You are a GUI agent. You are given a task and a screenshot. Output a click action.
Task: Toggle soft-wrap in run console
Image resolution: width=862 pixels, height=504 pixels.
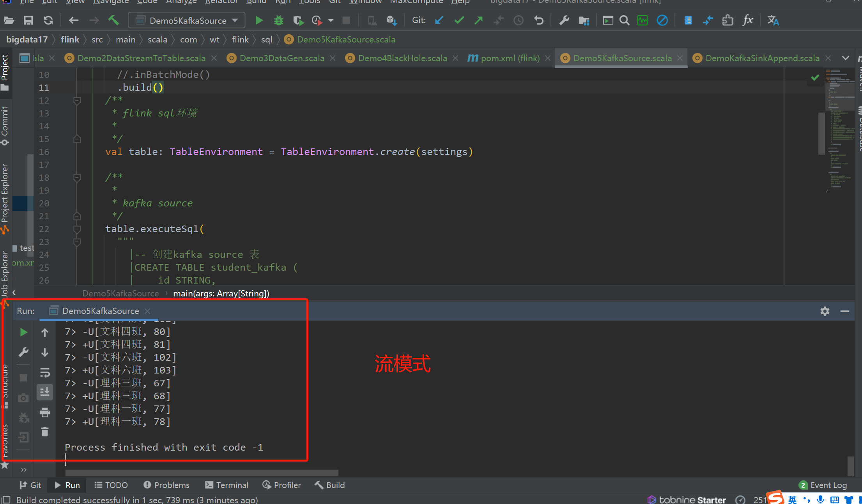click(45, 373)
